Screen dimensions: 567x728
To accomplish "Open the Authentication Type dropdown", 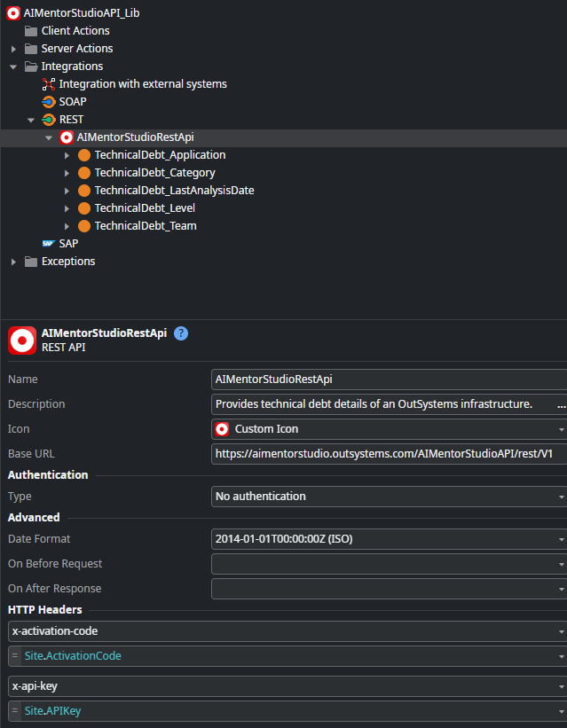I will point(559,496).
